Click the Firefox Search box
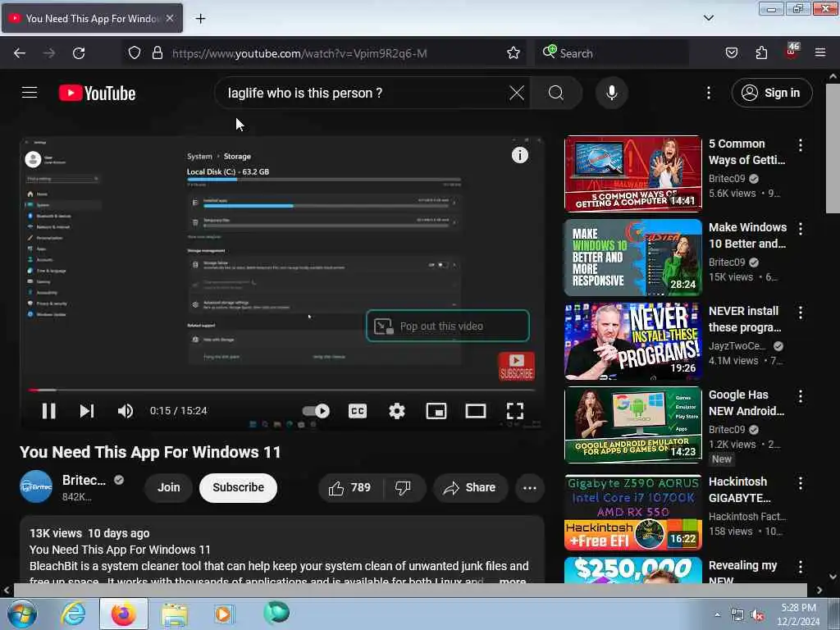Viewport: 840px width, 630px height. coord(611,53)
